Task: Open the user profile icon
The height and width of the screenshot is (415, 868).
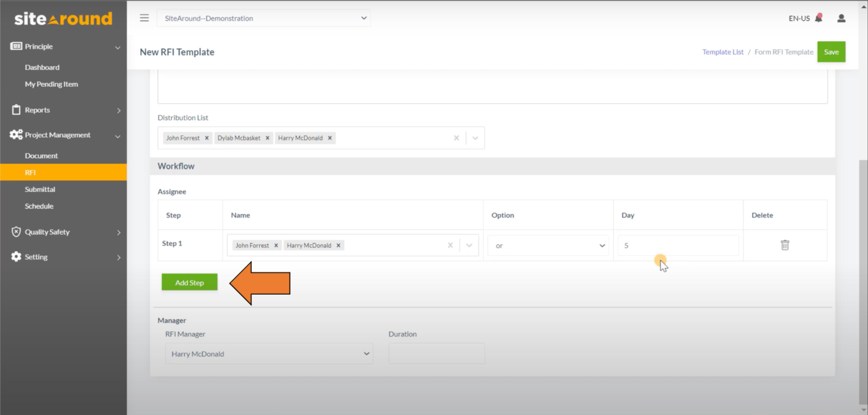Action: pyautogui.click(x=841, y=18)
